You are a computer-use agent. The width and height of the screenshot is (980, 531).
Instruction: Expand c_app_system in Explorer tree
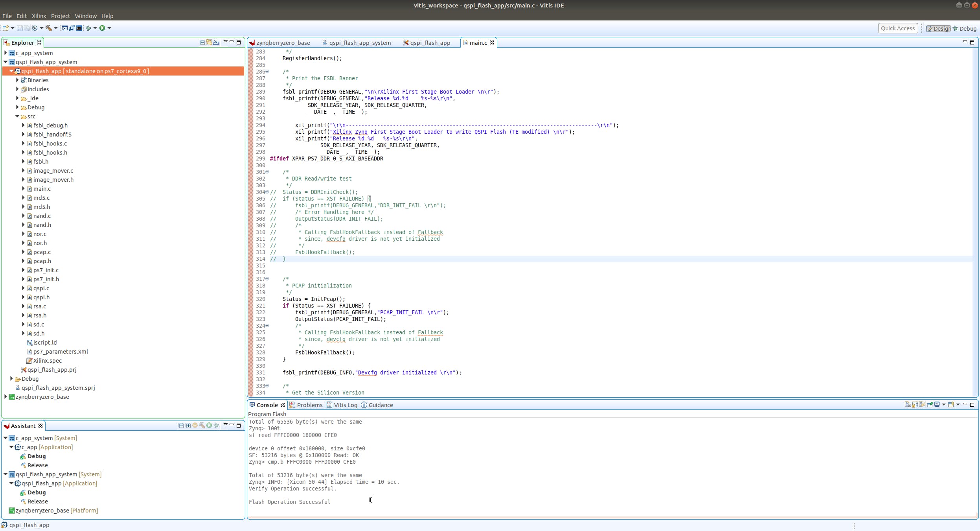(6, 53)
